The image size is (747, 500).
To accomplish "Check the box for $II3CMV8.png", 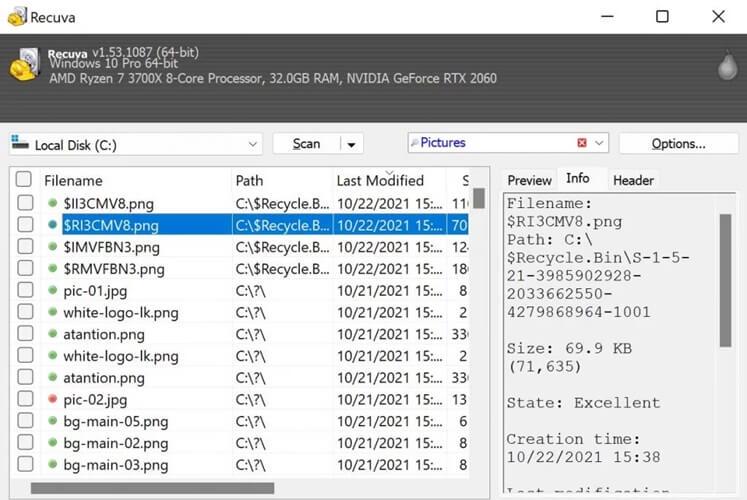I will pos(25,202).
